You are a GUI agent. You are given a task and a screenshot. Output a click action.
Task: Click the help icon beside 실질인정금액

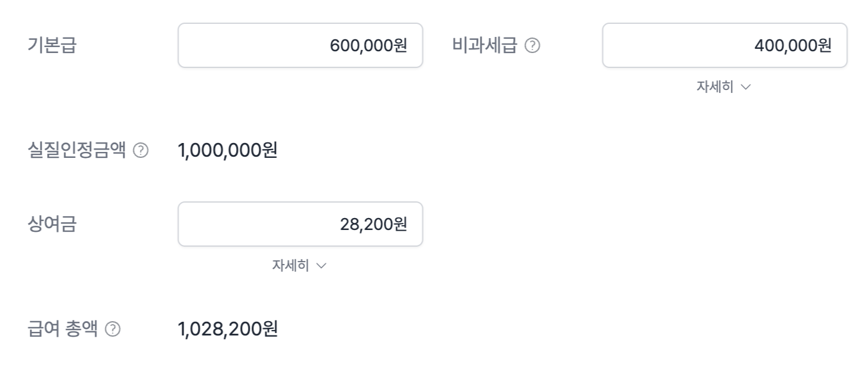coord(141,151)
